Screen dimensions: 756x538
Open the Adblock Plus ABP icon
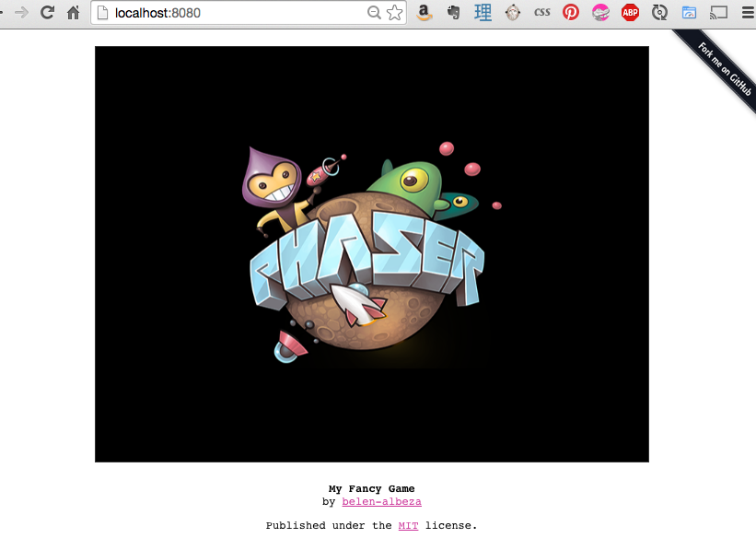(x=630, y=13)
